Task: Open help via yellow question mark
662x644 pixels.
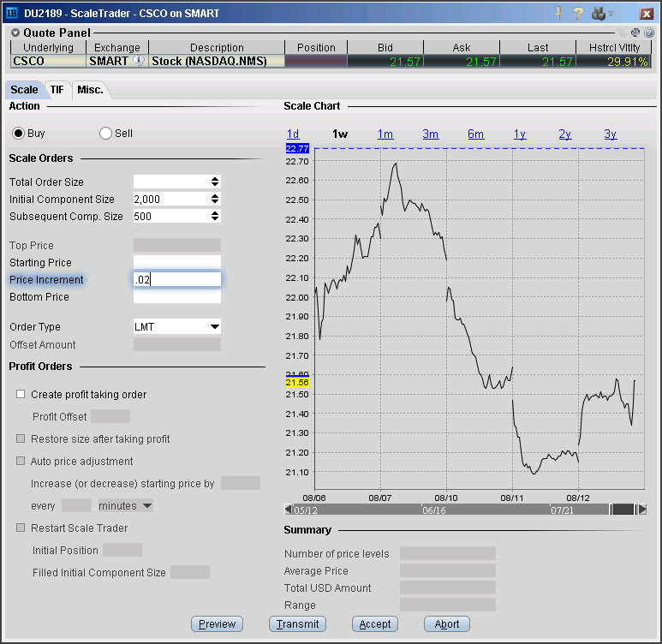Action: click(580, 14)
